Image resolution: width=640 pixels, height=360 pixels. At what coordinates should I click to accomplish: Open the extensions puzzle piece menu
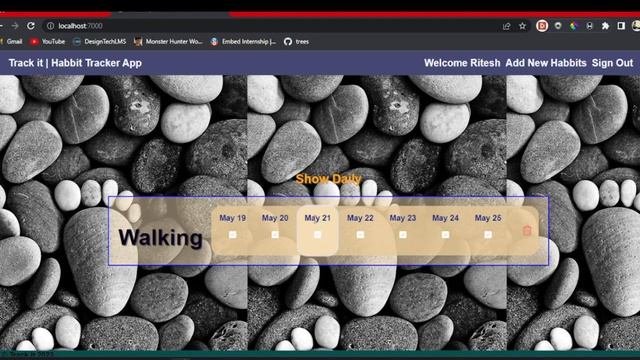click(605, 26)
